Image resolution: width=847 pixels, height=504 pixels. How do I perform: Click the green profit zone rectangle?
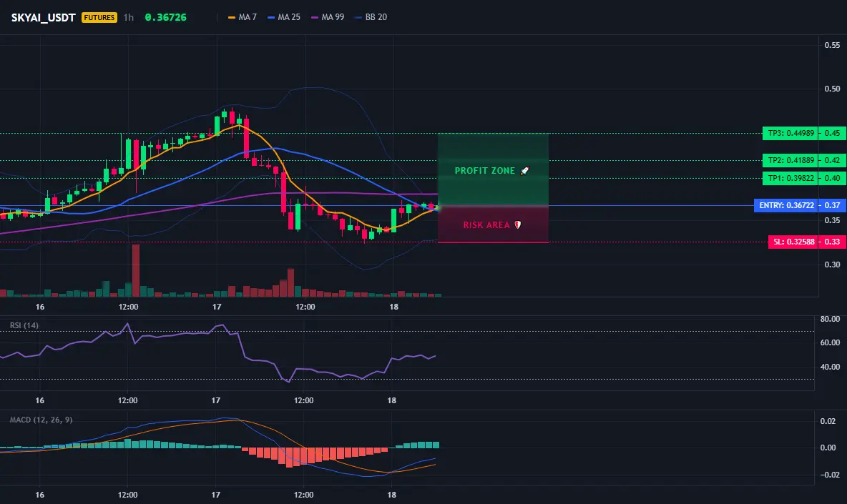pyautogui.click(x=493, y=169)
